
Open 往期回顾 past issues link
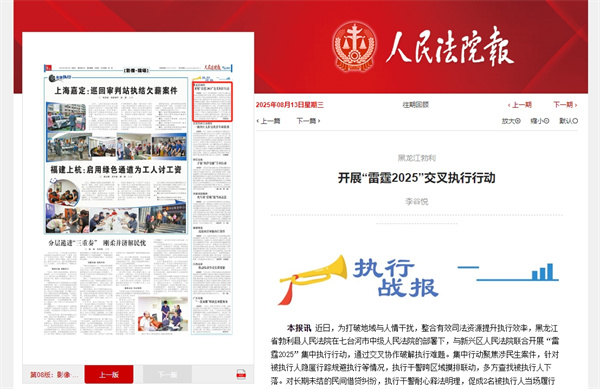(x=416, y=105)
